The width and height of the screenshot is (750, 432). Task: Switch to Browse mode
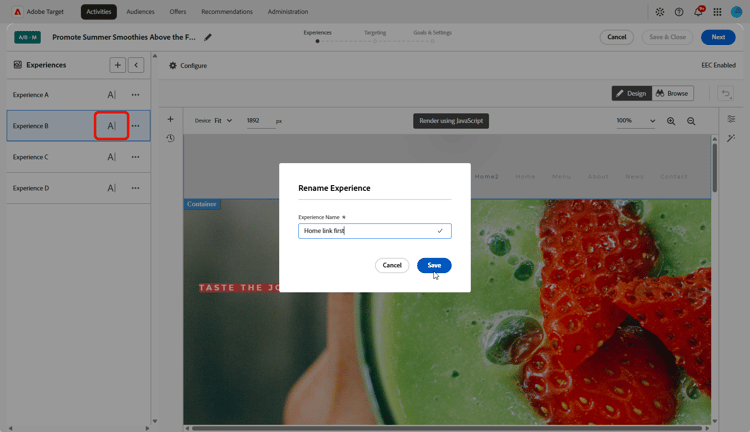coord(672,93)
